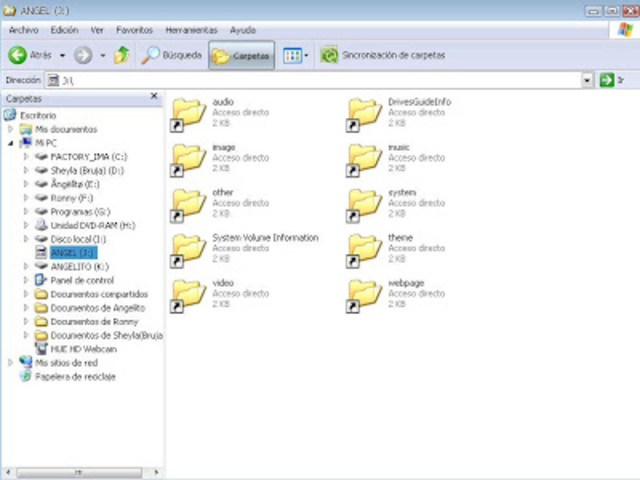Expand FACTORY_IMA (C:) node

click(x=26, y=157)
